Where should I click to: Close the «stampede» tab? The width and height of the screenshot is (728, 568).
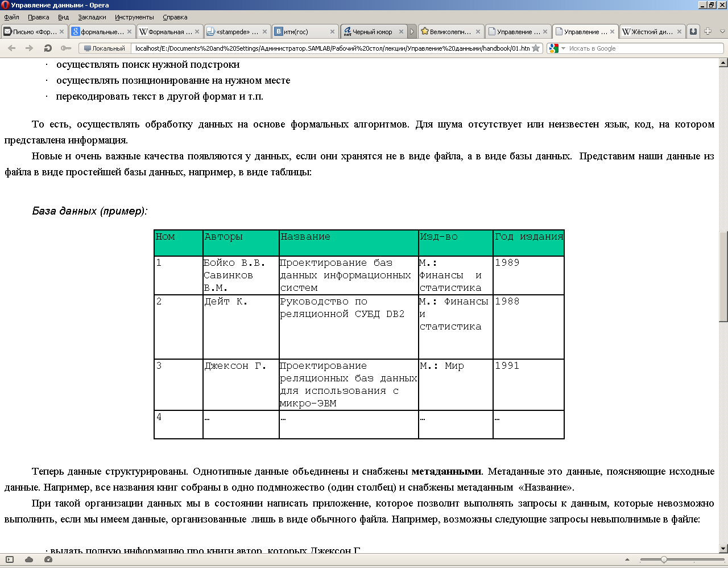tap(265, 32)
